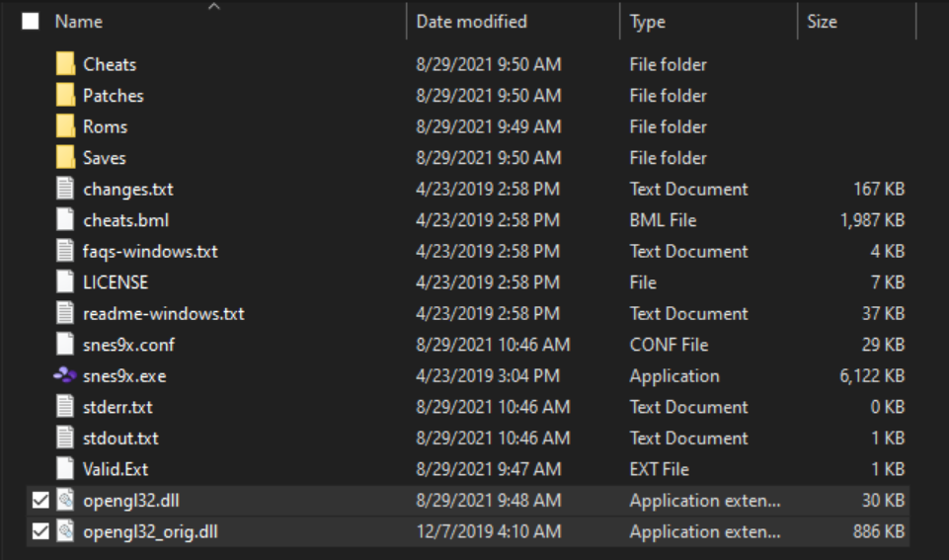Click the 1,987 KB size value
Viewport: 949px width, 560px height.
click(x=872, y=220)
